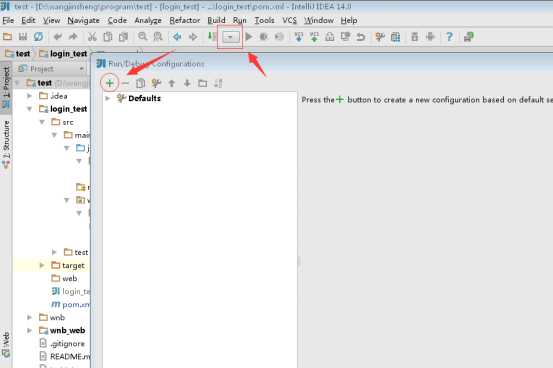Click the Make Project icon
This screenshot has height=368, width=553.
tap(212, 36)
